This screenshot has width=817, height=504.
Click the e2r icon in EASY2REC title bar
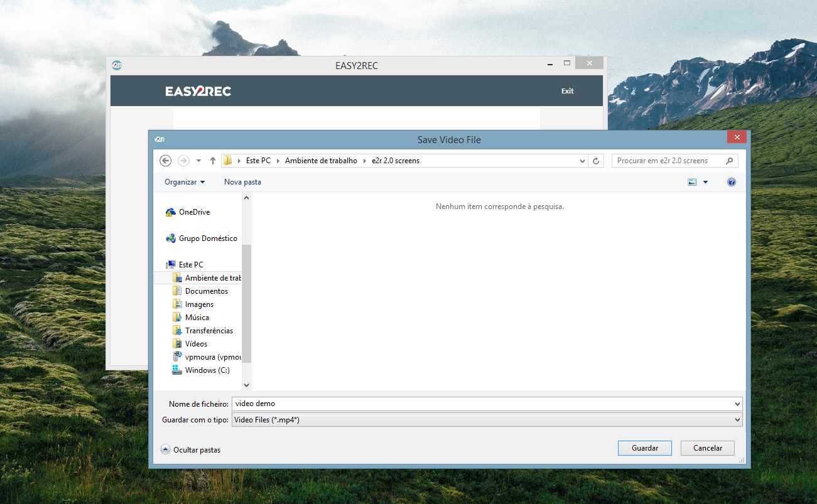point(116,65)
